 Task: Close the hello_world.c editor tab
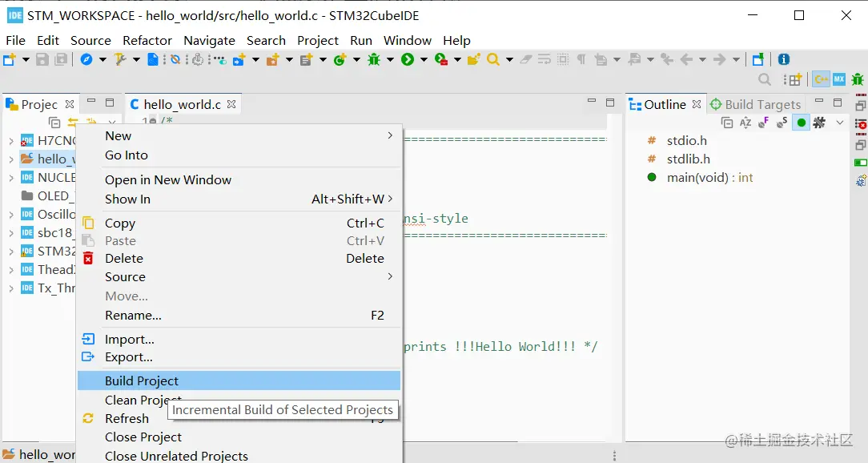[231, 104]
